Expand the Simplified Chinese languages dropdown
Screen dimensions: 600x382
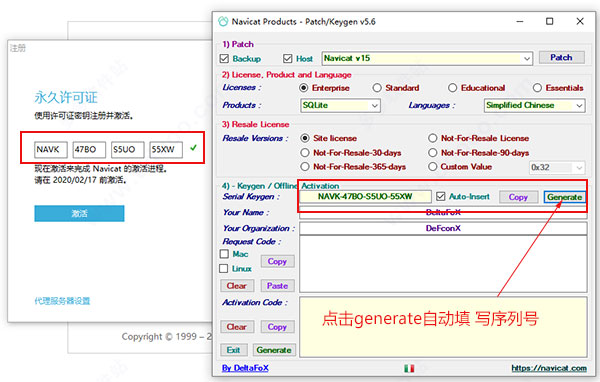pyautogui.click(x=534, y=105)
